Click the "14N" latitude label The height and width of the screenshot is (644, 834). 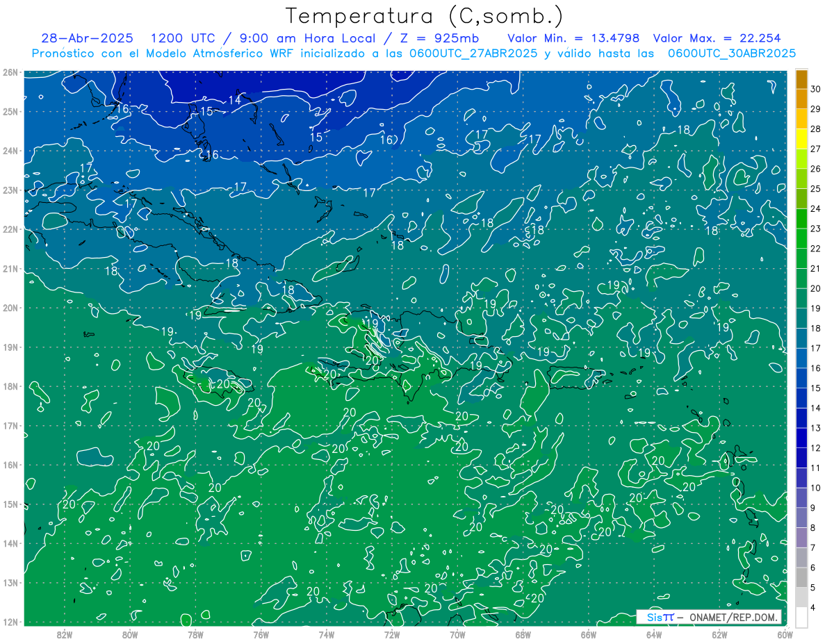[x=10, y=543]
